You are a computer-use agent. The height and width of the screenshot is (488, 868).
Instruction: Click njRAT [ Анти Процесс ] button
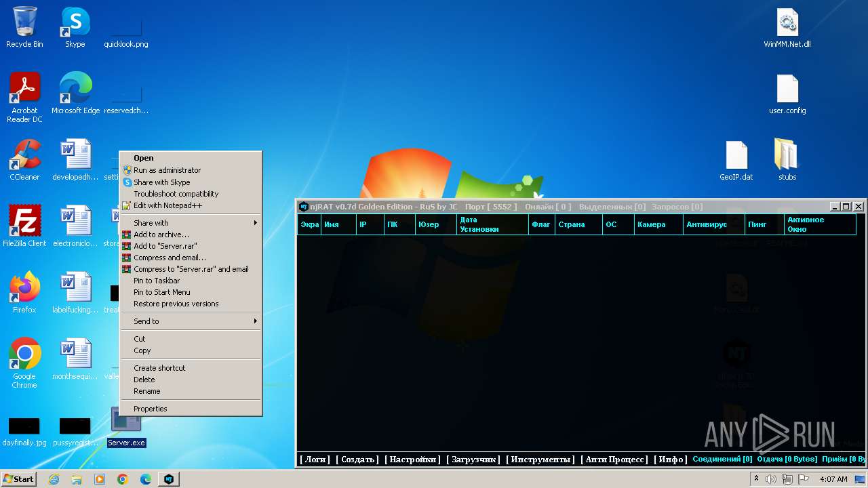click(x=614, y=460)
